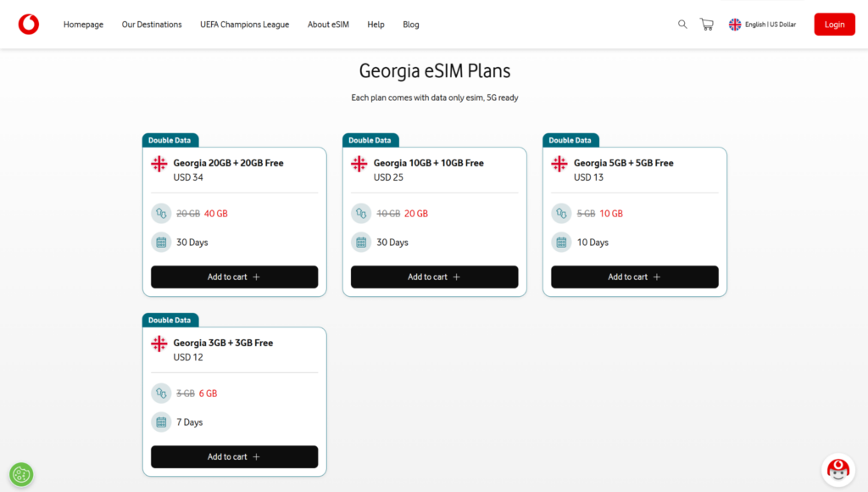Open Our Destinations menu
Image resolution: width=868 pixels, height=492 pixels.
pos(152,25)
